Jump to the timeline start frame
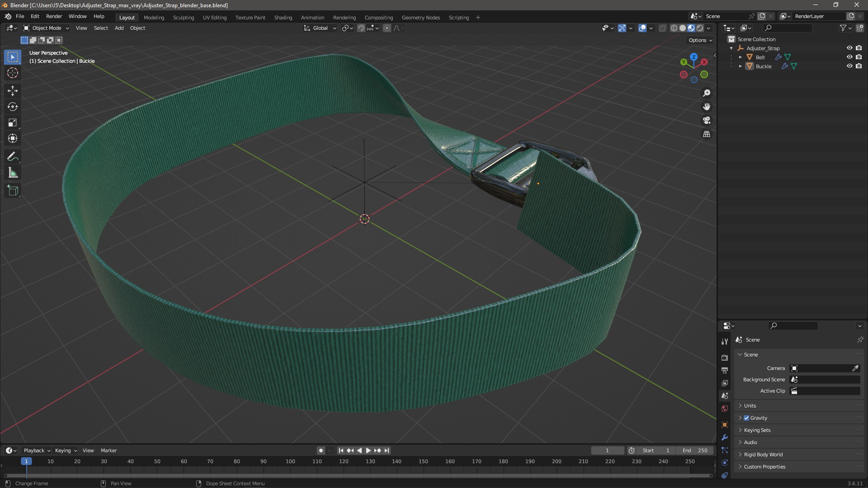Viewport: 868px width, 488px height. coord(341,450)
